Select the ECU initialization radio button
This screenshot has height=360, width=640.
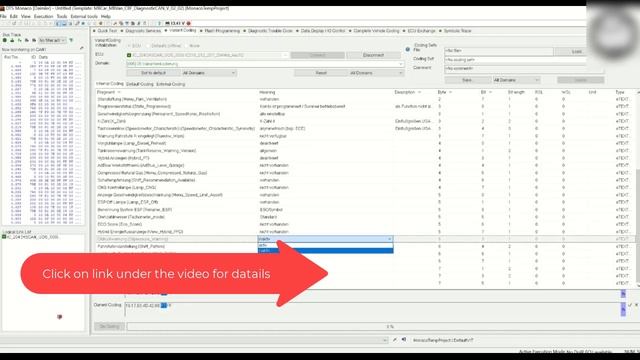pyautogui.click(x=129, y=46)
